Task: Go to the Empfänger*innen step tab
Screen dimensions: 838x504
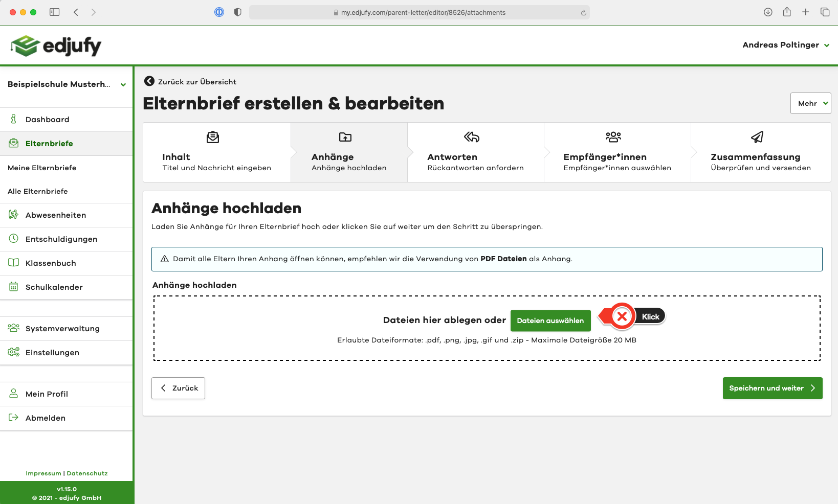Action: [x=617, y=152]
